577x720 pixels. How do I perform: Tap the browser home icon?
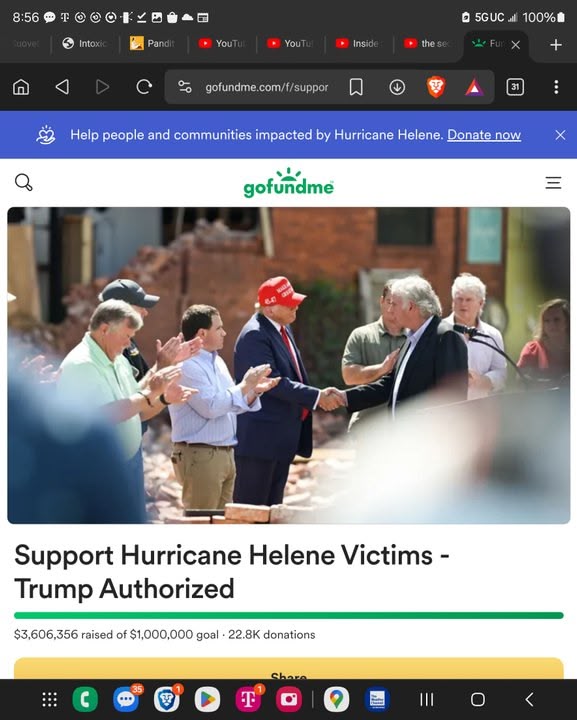[21, 87]
